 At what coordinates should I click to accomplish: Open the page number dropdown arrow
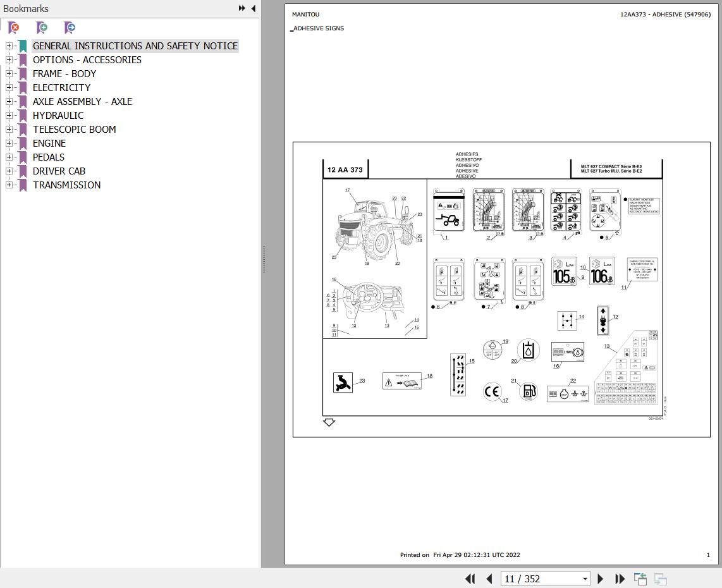[585, 579]
